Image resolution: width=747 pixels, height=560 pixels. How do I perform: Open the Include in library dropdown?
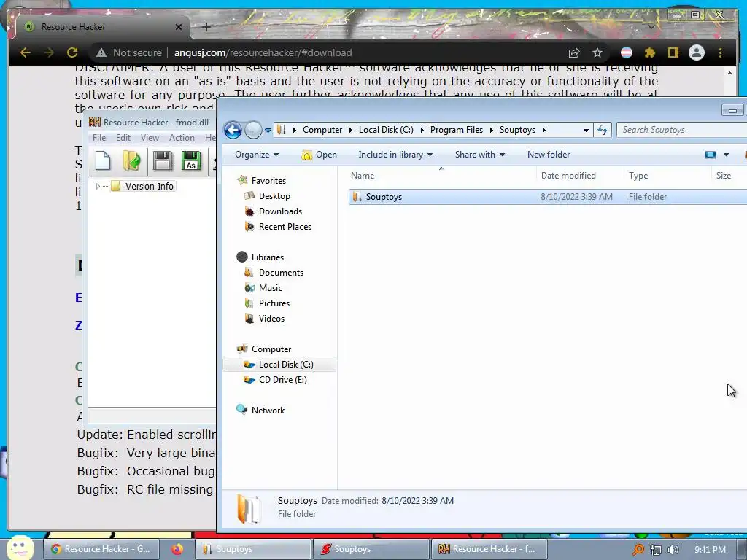395,155
